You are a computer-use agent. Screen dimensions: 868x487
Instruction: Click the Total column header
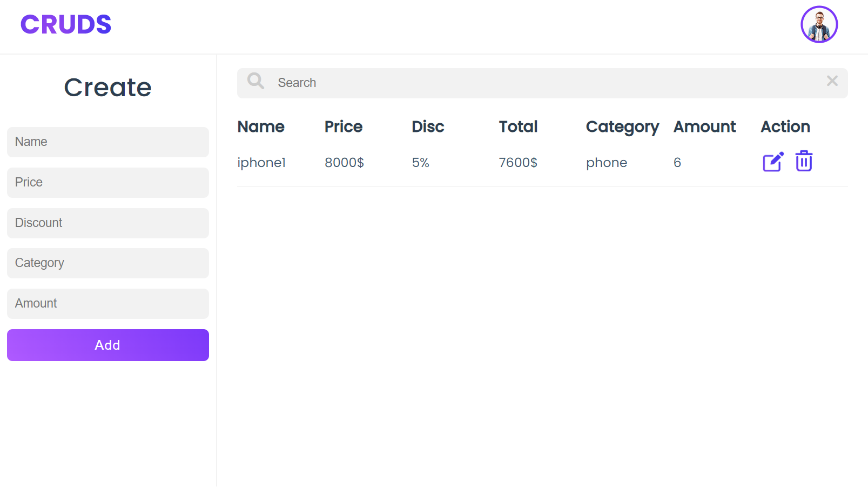pyautogui.click(x=518, y=126)
